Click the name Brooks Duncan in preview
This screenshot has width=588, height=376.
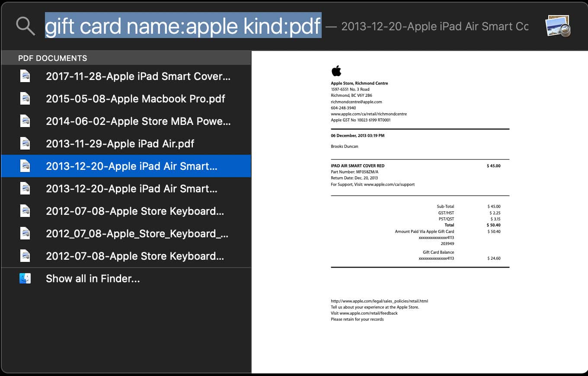point(345,146)
